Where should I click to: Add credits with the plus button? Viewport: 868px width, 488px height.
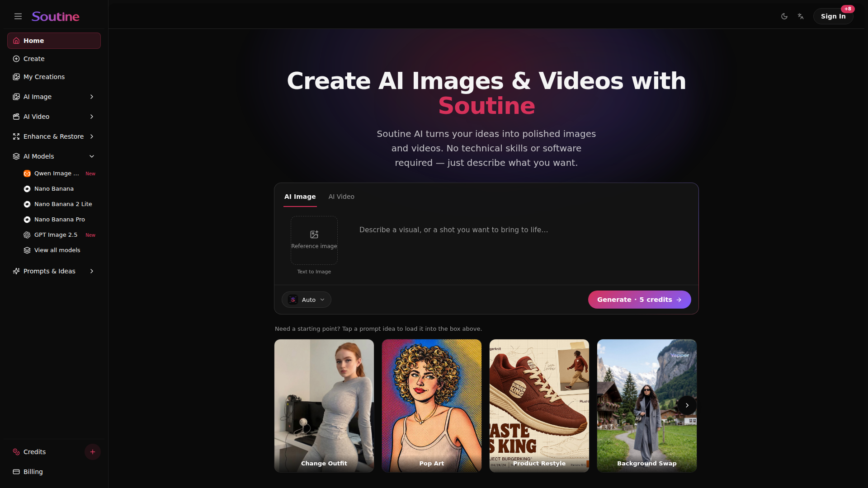point(93,452)
